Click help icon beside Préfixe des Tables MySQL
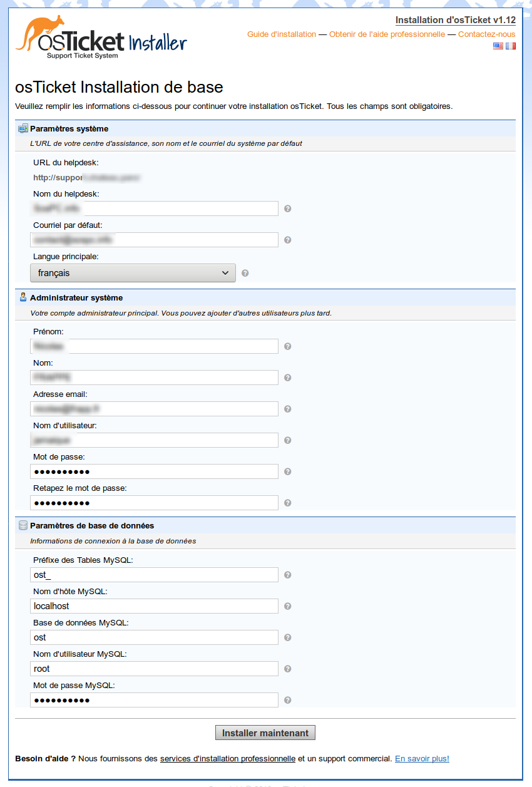532x787 pixels. (x=288, y=575)
